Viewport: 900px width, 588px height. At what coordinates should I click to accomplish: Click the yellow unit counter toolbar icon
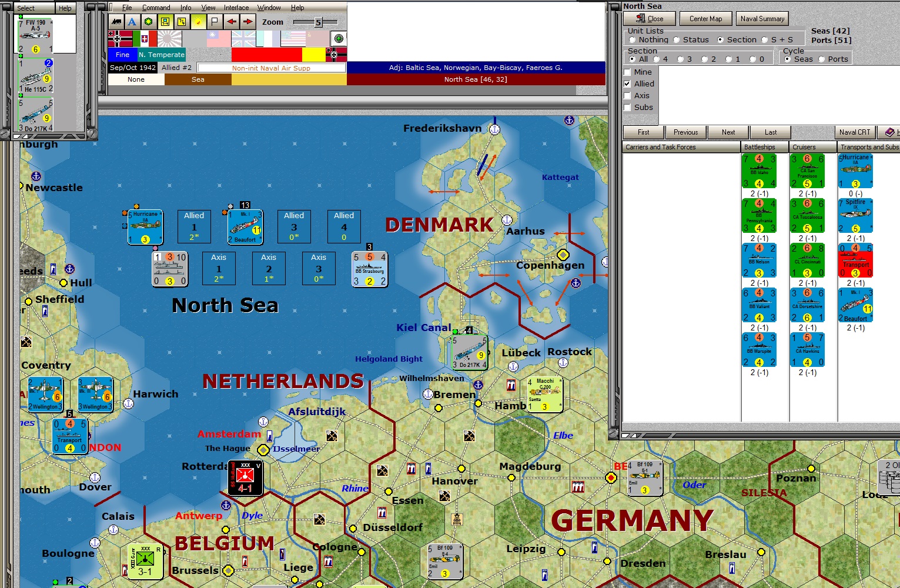[165, 22]
